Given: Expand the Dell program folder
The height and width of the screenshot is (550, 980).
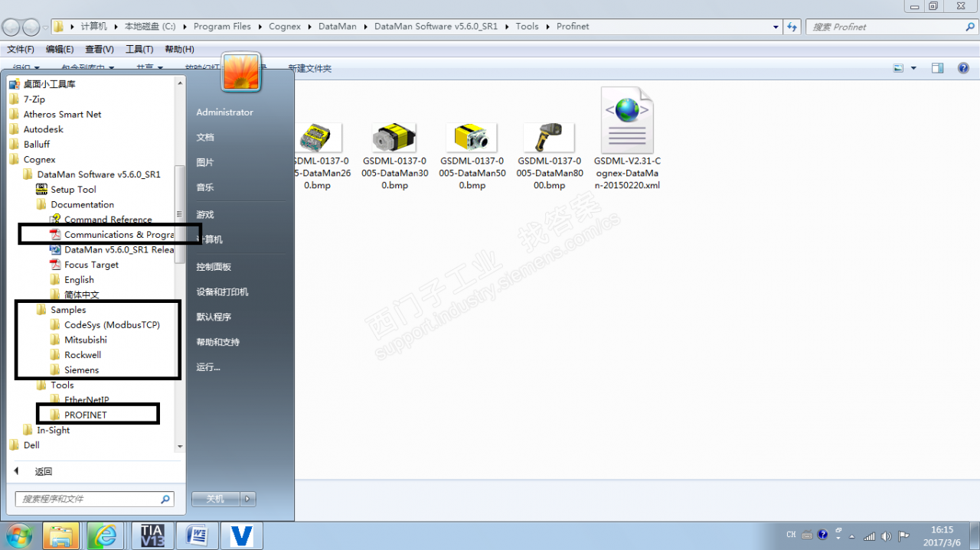Looking at the screenshot, I should 24,445.
